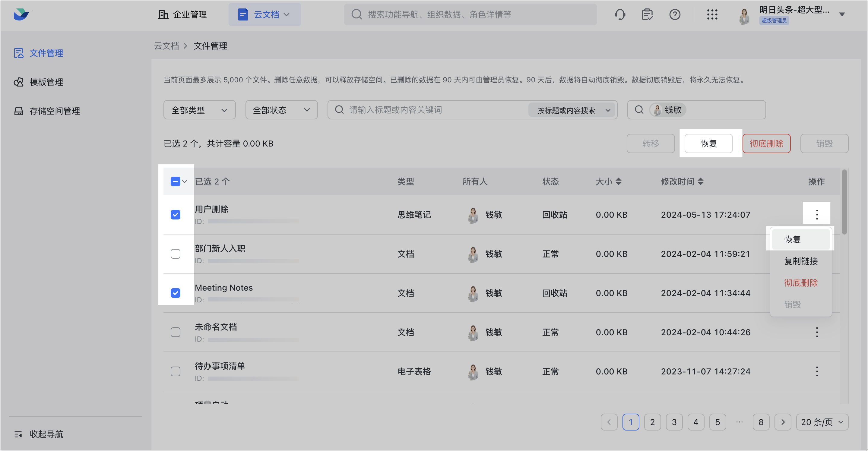Click the disabled 转移 button
868x451 pixels.
[x=650, y=143]
